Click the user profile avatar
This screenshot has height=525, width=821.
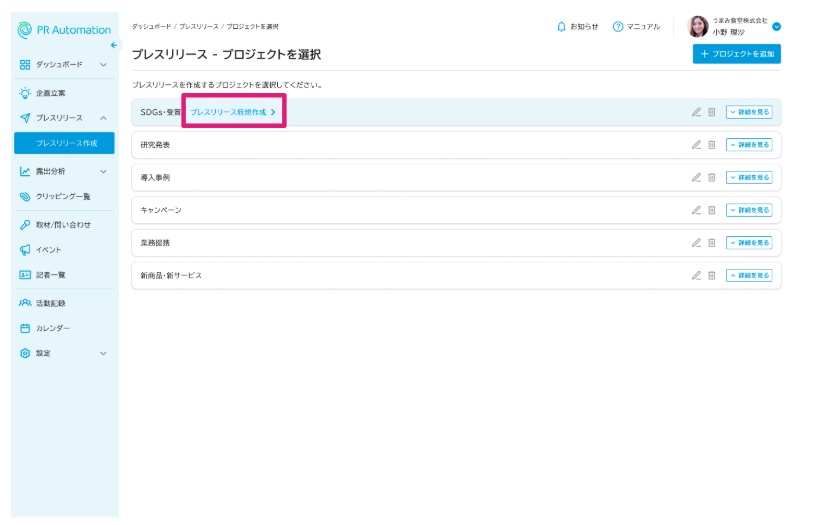pyautogui.click(x=698, y=27)
